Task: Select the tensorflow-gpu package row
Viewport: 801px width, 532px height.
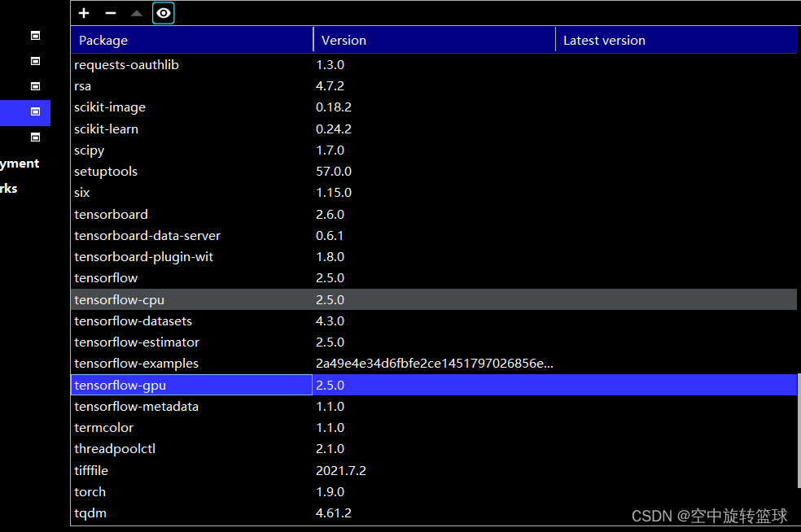Action: tap(434, 385)
